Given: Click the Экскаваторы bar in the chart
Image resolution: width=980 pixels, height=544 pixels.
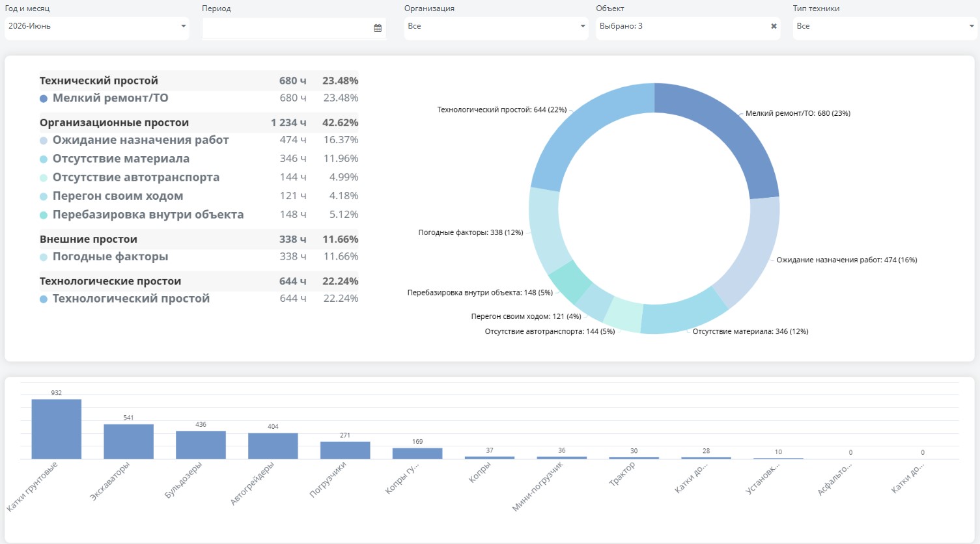Looking at the screenshot, I should point(129,442).
